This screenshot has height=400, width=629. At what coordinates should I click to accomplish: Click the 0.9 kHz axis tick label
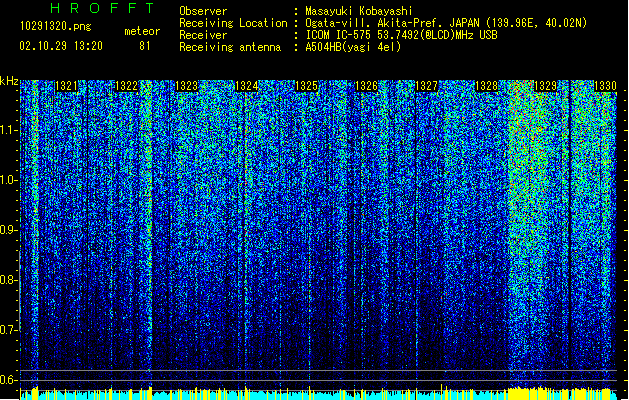pos(9,230)
